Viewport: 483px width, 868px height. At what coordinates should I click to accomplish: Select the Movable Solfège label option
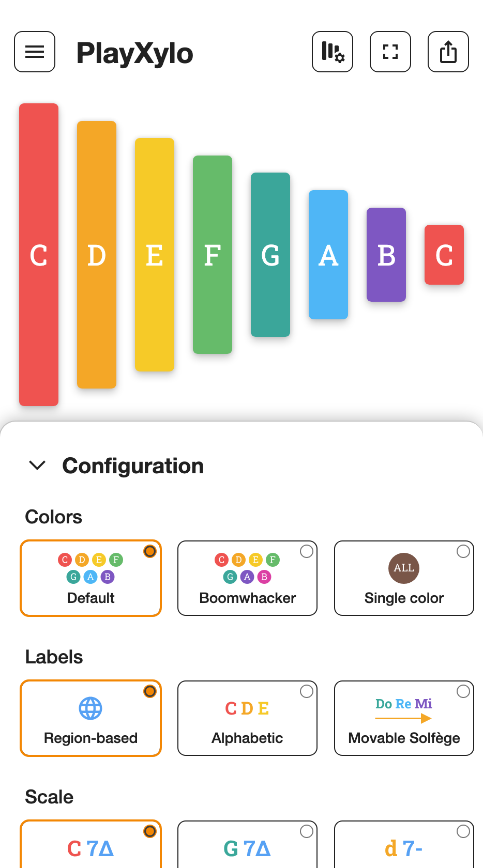point(404,718)
